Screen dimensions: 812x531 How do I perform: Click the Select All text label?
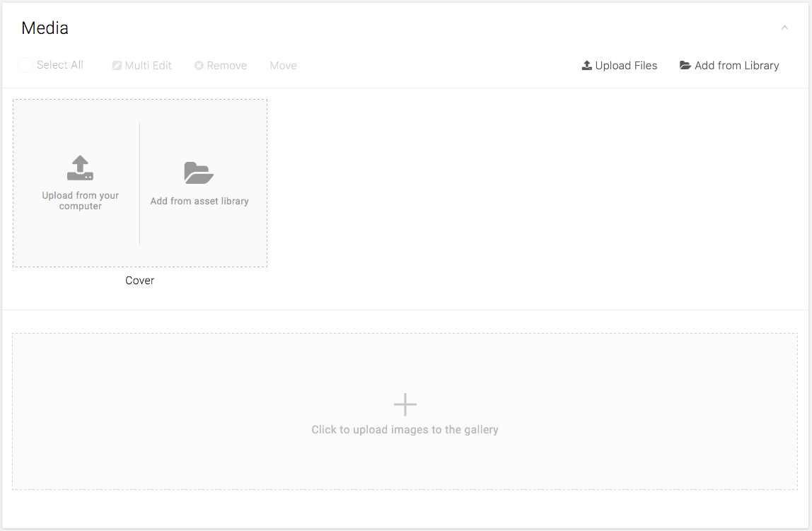60,65
